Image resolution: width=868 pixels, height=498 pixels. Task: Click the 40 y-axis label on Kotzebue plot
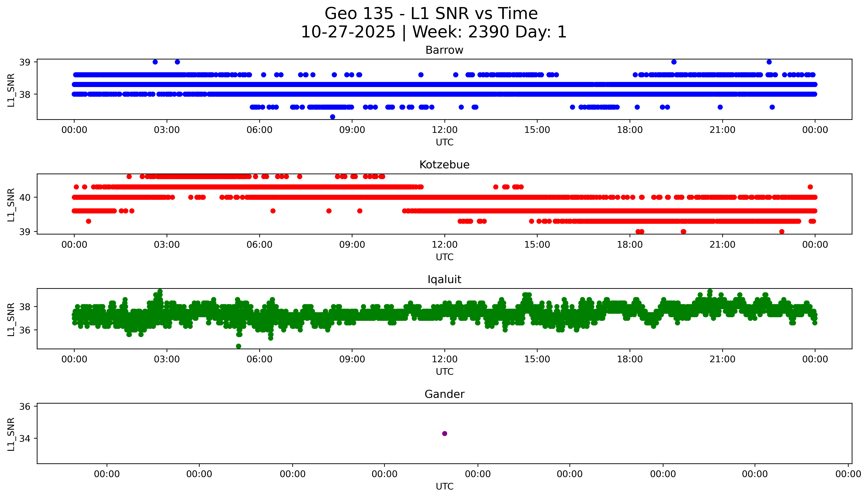(x=25, y=197)
